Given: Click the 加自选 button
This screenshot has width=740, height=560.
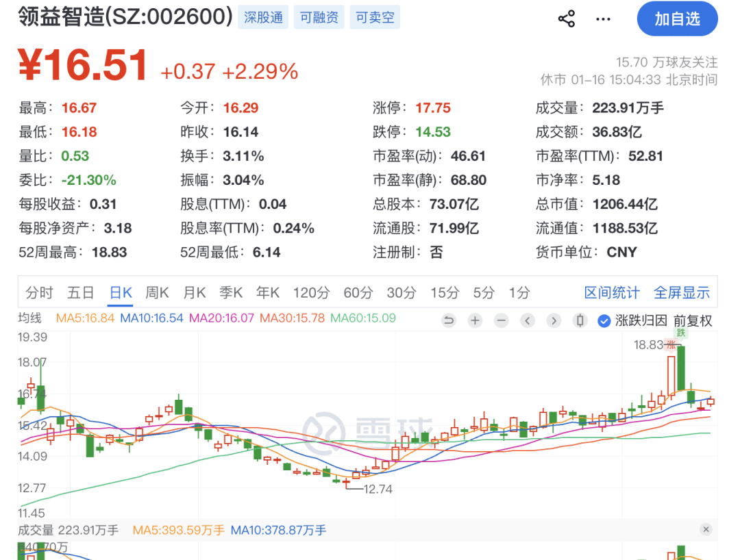Looking at the screenshot, I should pos(677,19).
